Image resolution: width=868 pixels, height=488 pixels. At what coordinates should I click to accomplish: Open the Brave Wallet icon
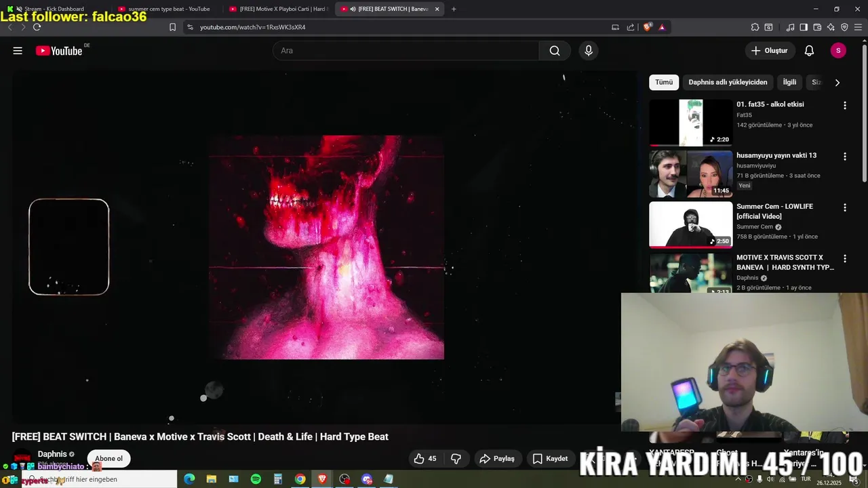pyautogui.click(x=817, y=27)
